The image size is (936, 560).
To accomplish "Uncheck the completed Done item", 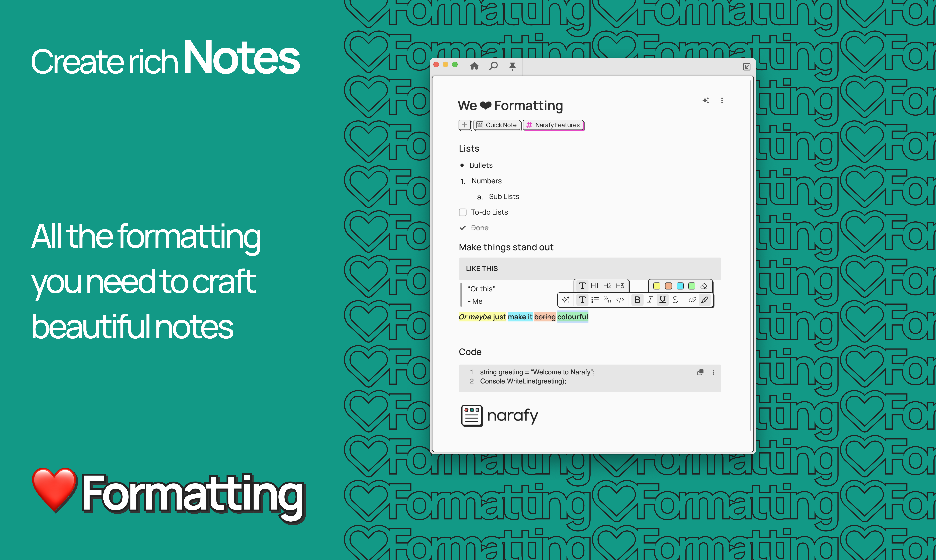I will click(x=463, y=228).
